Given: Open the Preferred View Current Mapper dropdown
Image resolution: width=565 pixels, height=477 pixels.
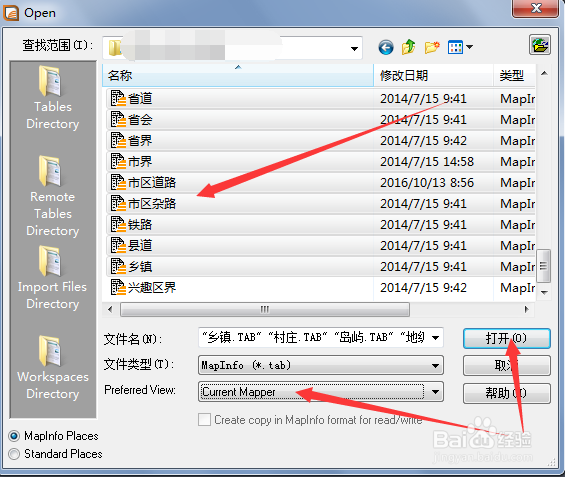Looking at the screenshot, I should click(x=321, y=392).
